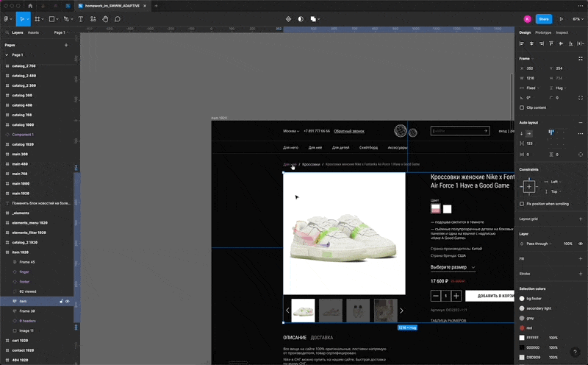The image size is (588, 365).
Task: Open the zoom level dropdown
Action: point(578,19)
